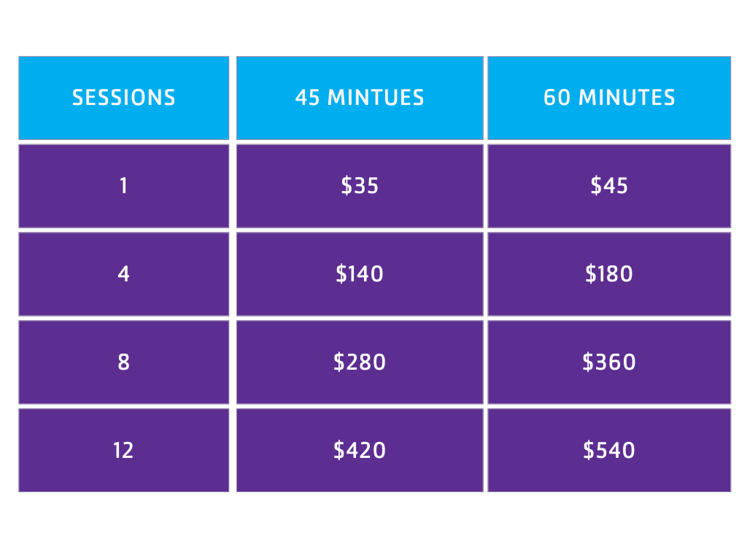Select the $180 price cell
The height and width of the screenshot is (560, 747).
609,274
